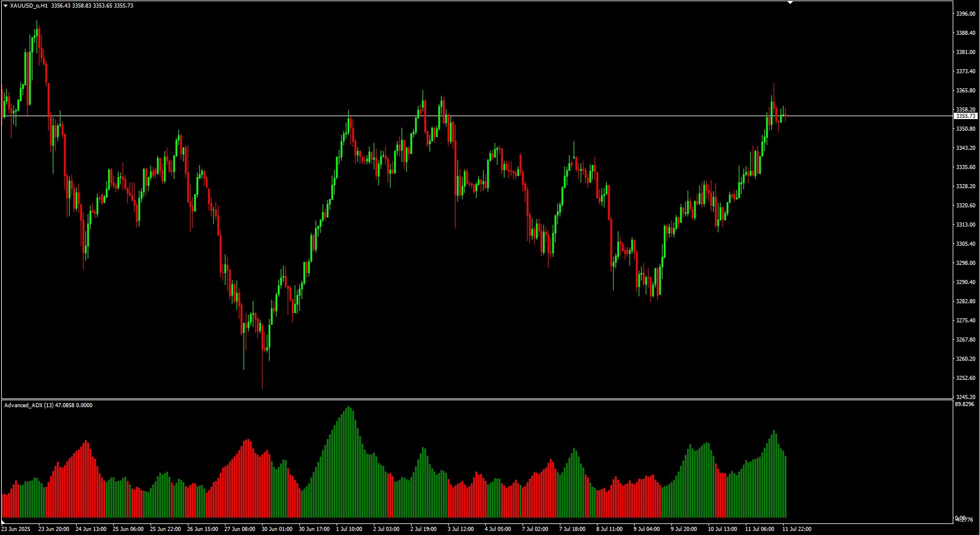Click the small arrow in bottom-left chart corner
Image resolution: width=980 pixels, height=535 pixels.
(3, 521)
